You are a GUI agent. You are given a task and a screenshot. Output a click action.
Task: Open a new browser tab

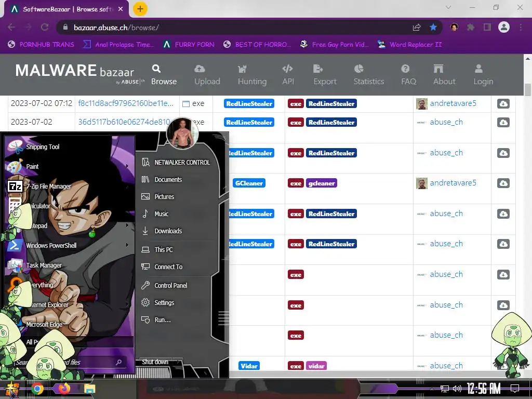click(140, 9)
